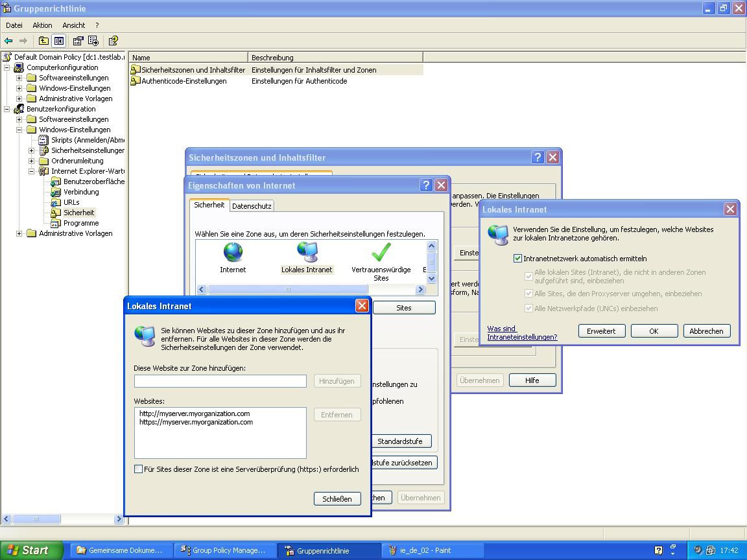Click the website address input field
747x560 pixels.
coord(220,381)
